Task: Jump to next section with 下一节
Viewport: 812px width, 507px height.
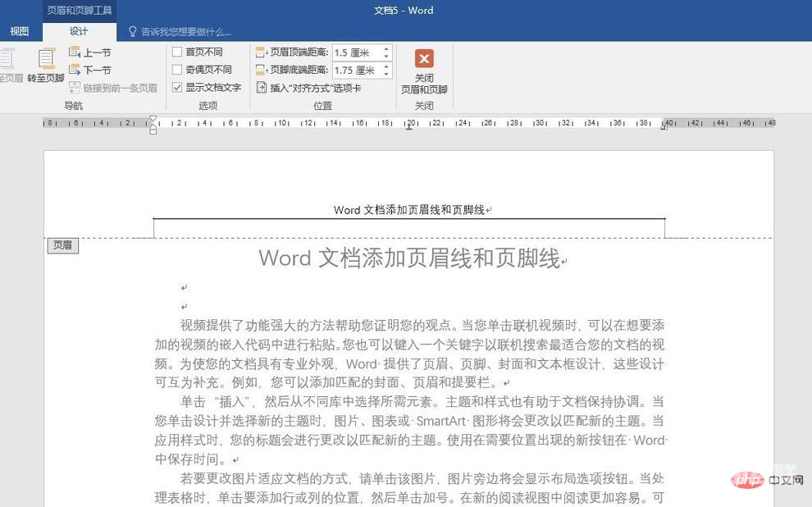Action: pyautogui.click(x=90, y=71)
